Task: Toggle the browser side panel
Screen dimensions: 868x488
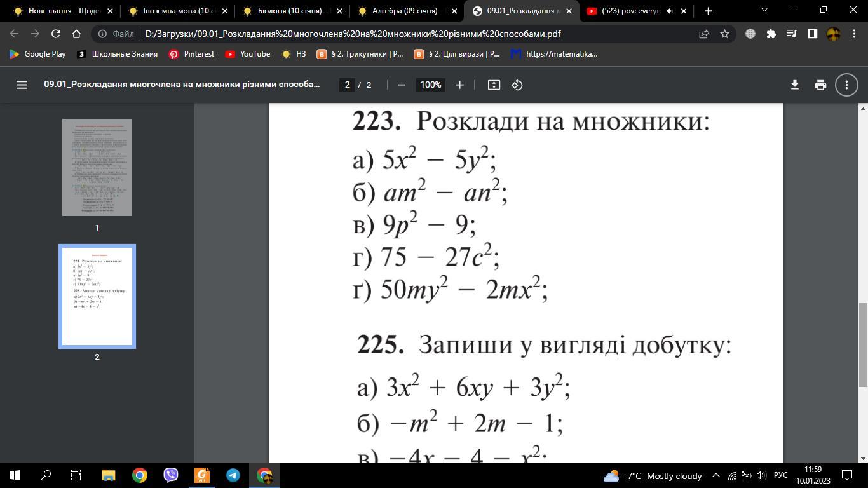Action: (812, 34)
